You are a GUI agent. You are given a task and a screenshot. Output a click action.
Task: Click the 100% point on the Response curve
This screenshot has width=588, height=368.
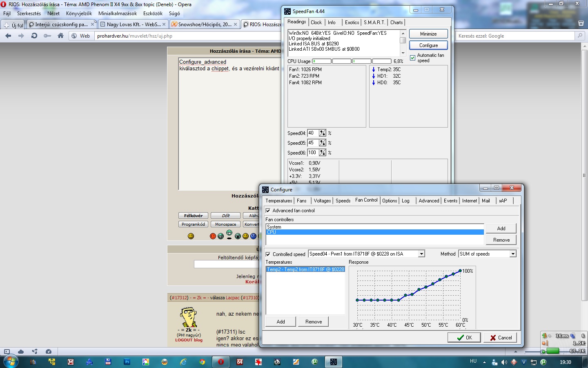tap(460, 271)
